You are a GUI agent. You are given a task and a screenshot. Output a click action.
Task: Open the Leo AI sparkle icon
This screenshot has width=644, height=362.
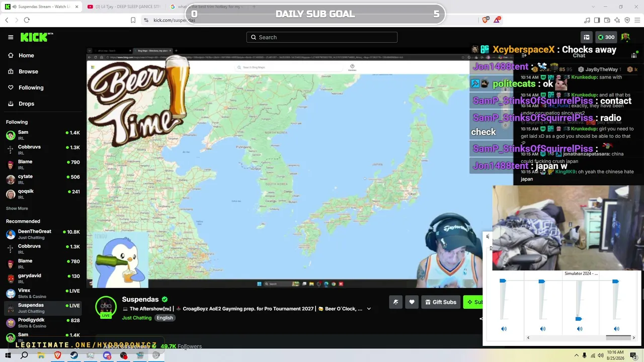tap(617, 20)
